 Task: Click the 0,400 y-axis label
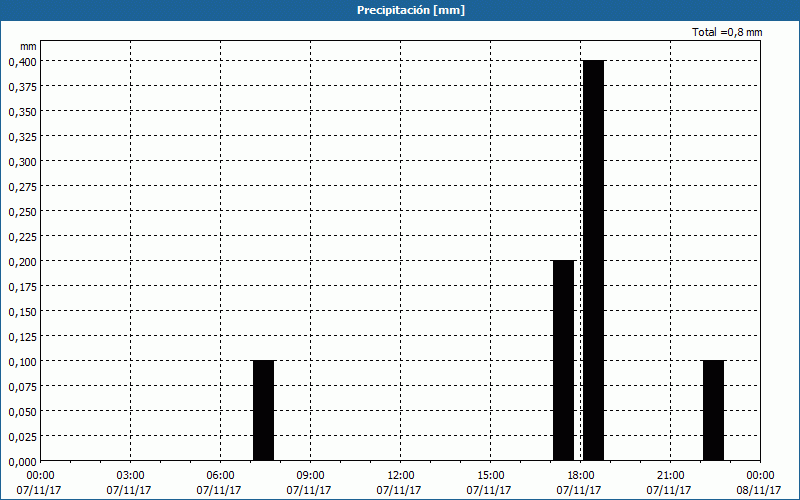22,61
